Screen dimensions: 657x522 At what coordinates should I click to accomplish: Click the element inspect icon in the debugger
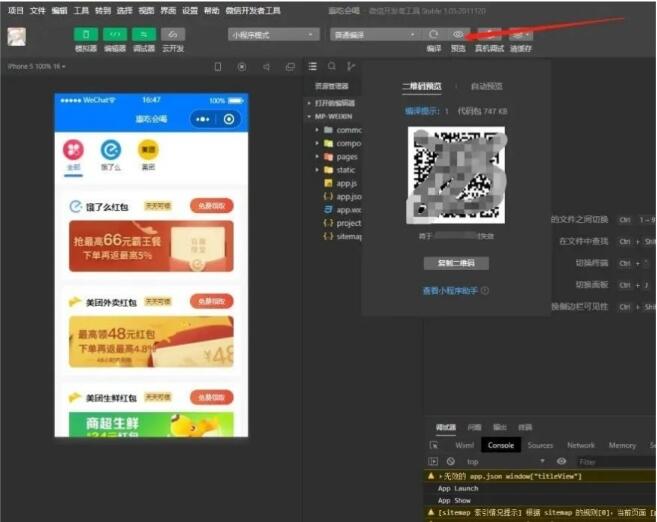[434, 445]
